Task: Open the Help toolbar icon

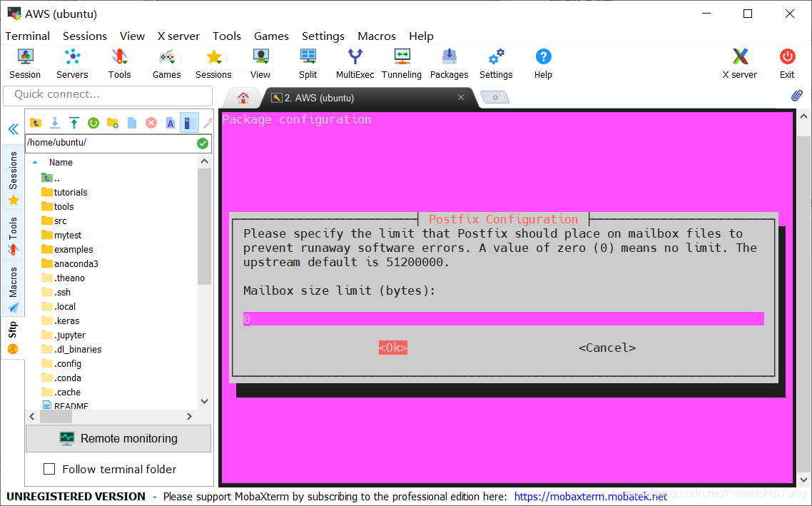Action: (543, 64)
